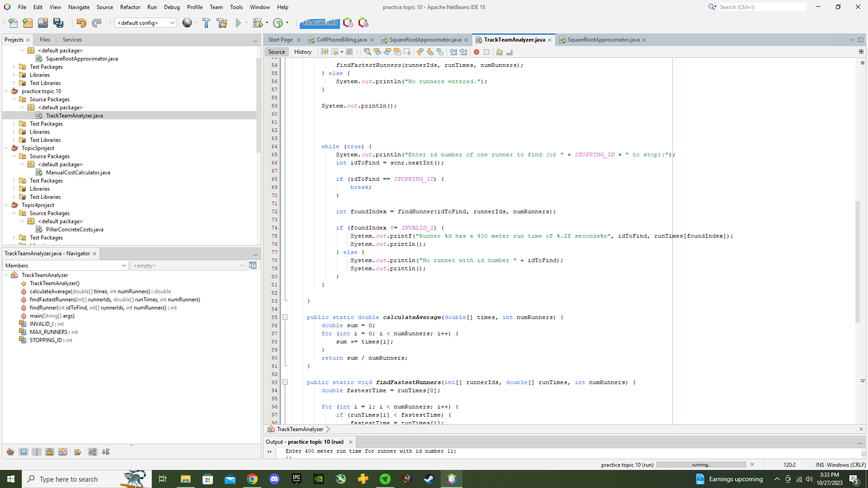868x488 pixels.
Task: Open the Refactor menu
Action: (130, 7)
